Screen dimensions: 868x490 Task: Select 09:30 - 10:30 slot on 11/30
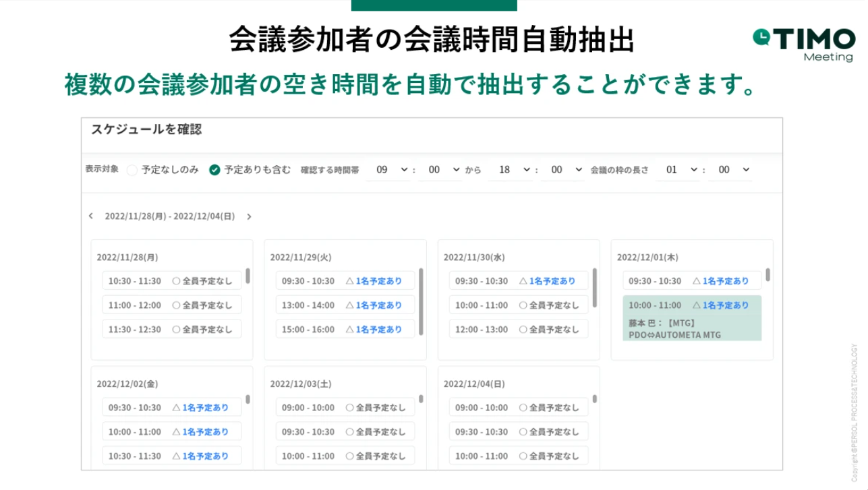(519, 281)
